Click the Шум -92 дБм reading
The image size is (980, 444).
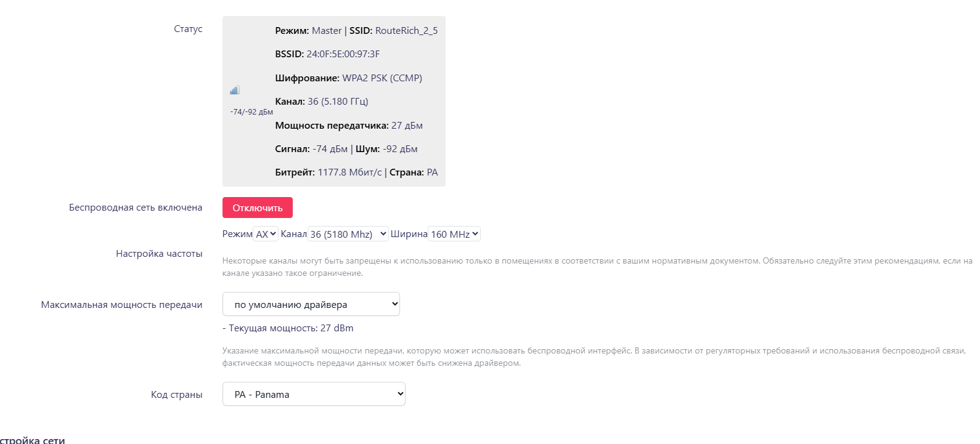(x=386, y=149)
